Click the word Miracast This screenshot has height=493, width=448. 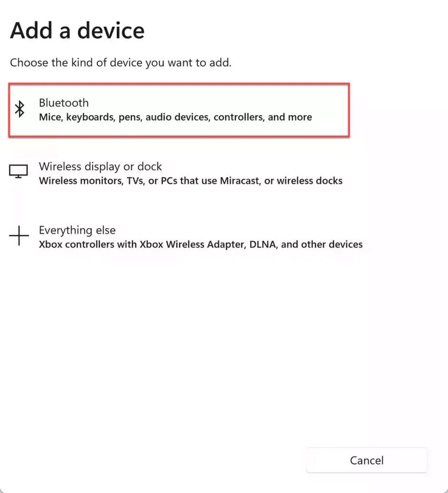240,181
